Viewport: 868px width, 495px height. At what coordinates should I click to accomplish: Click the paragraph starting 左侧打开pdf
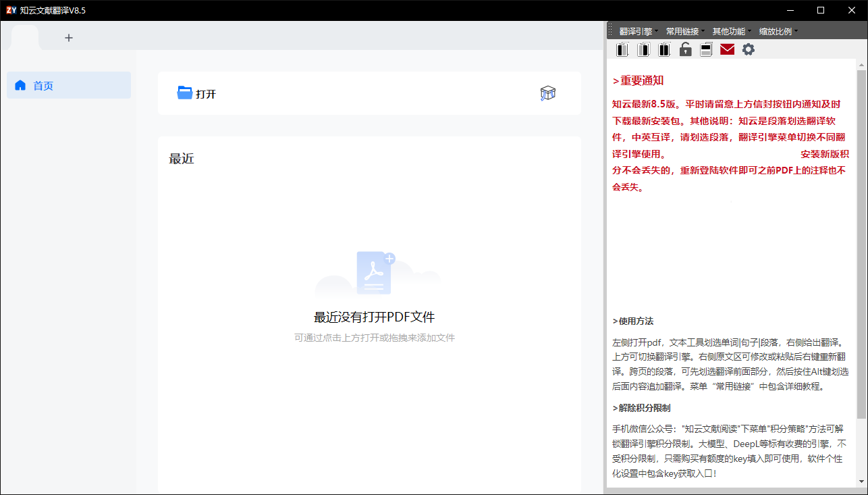pyautogui.click(x=730, y=365)
